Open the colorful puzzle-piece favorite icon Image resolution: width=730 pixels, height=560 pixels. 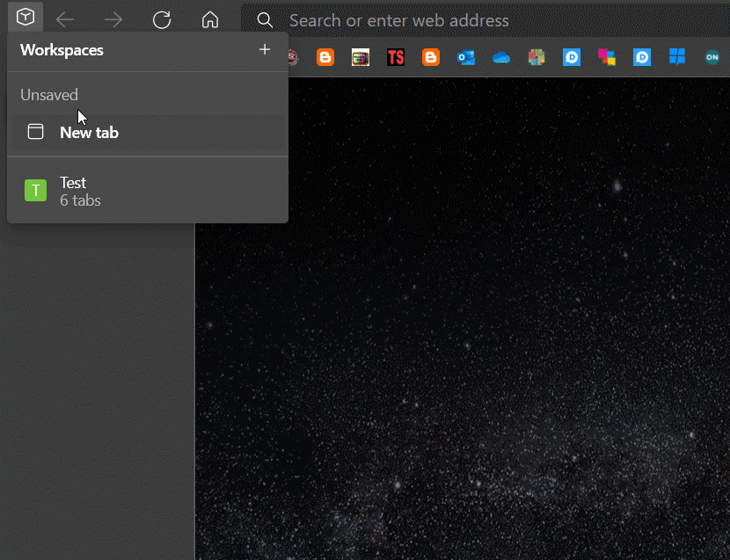pyautogui.click(x=537, y=57)
